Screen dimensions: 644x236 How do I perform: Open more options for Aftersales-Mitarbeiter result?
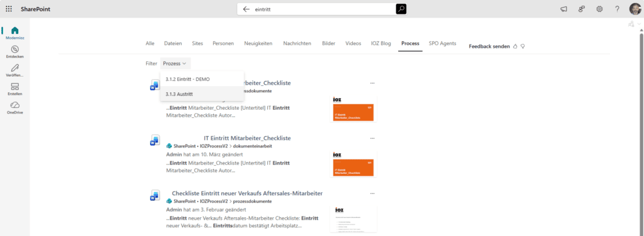point(372,193)
